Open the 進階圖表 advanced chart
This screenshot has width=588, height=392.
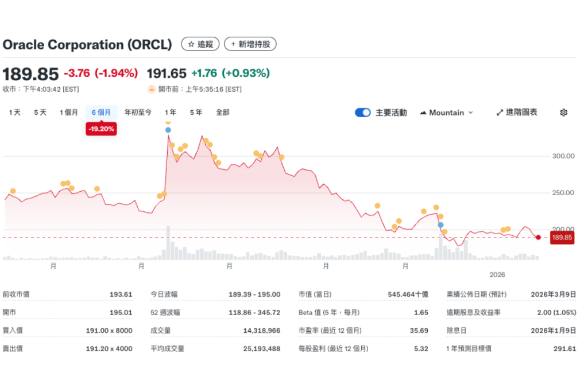click(x=517, y=112)
